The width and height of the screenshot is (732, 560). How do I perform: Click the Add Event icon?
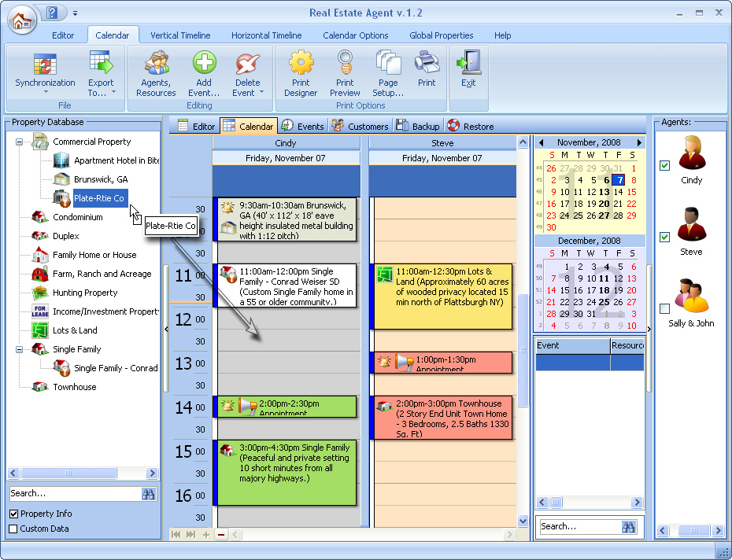pos(204,64)
